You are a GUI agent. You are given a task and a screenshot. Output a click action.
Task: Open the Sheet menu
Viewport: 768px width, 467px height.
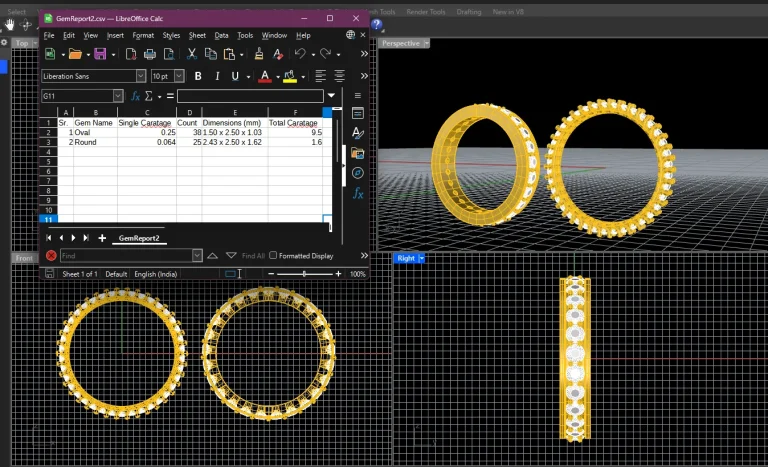click(198, 35)
